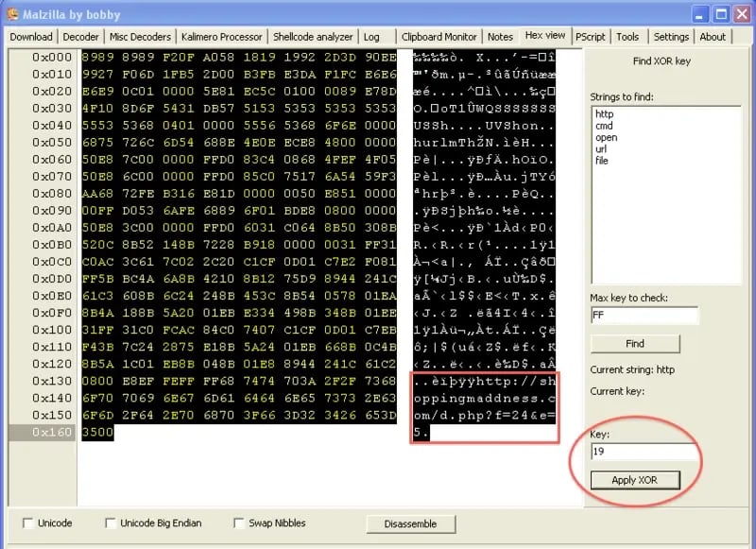Toggle the Unicode Big Endian checkbox
756x549 pixels.
112,523
